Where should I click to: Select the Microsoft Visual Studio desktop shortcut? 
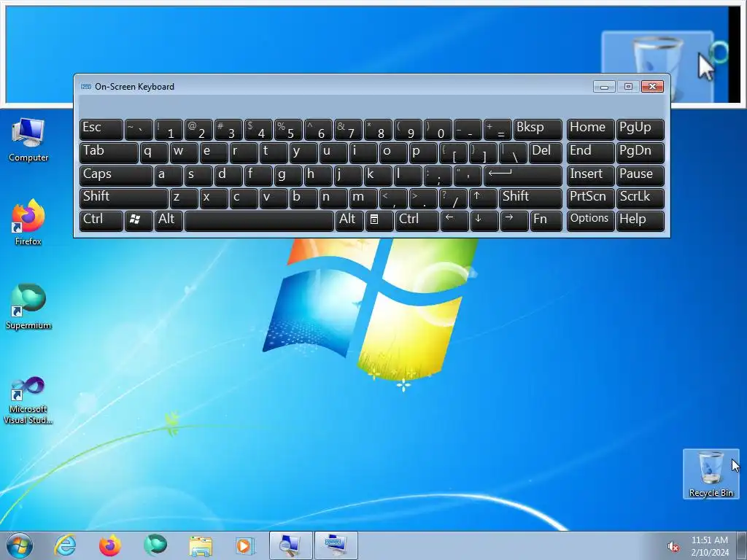[x=28, y=400]
